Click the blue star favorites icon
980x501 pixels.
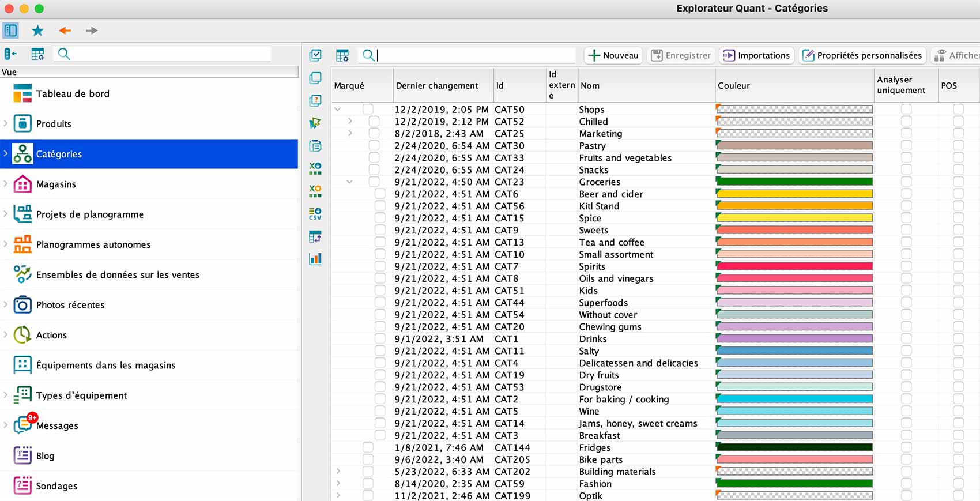point(37,31)
